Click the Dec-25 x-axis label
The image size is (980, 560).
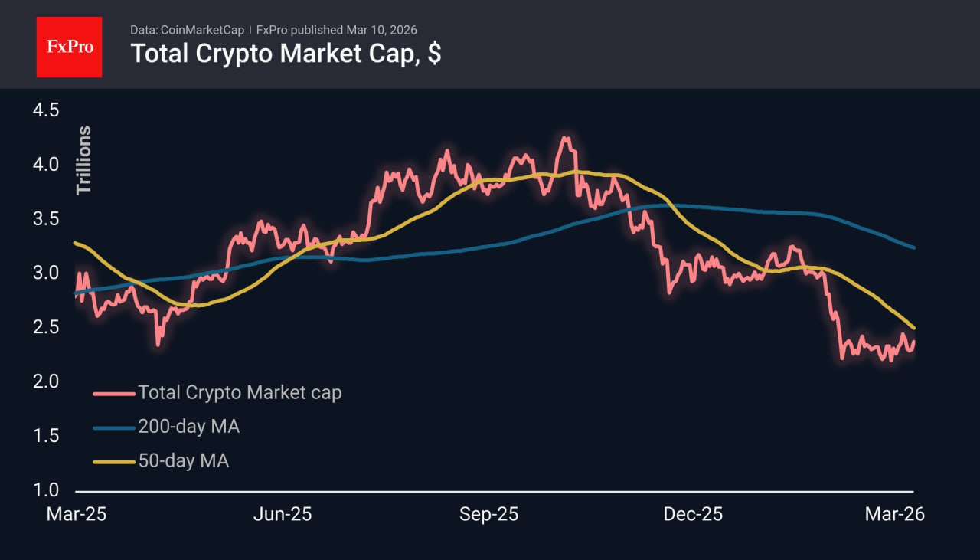click(693, 515)
